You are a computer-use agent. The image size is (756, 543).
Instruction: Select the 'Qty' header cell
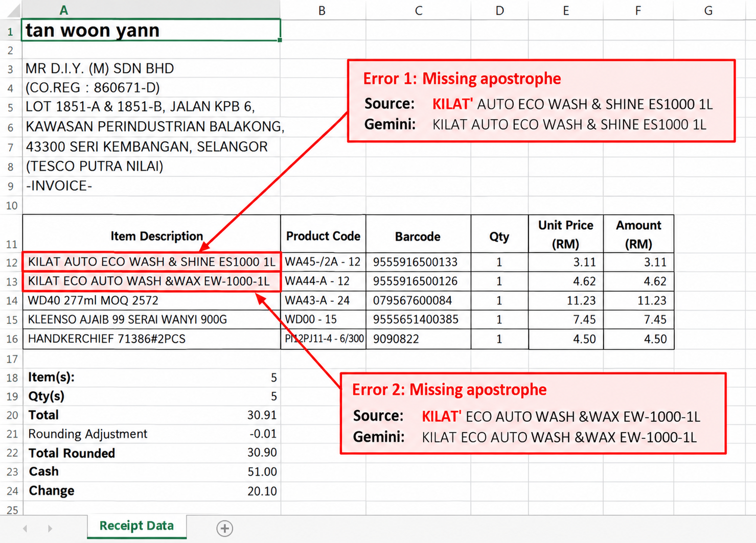[x=499, y=234]
